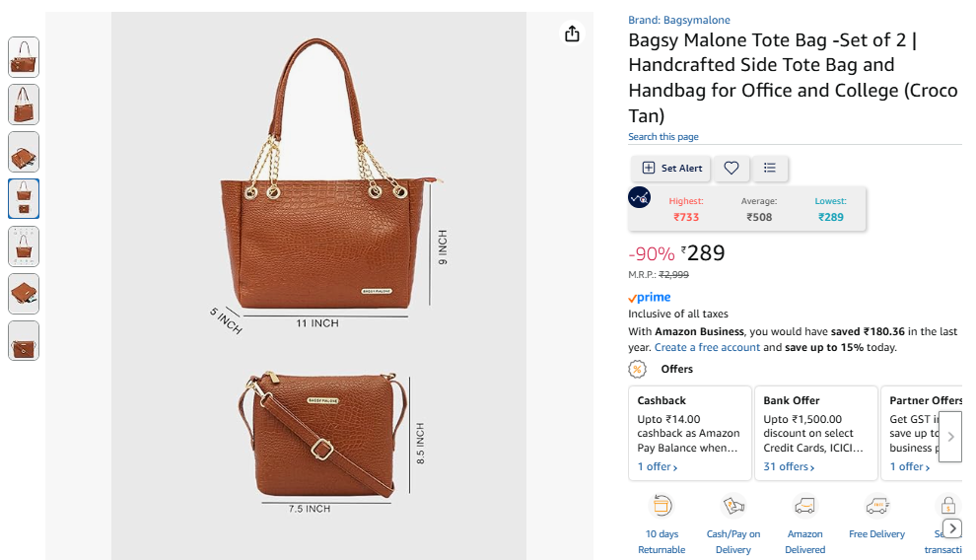976x560 pixels.
Task: Select the first product thumbnail
Action: click(24, 57)
